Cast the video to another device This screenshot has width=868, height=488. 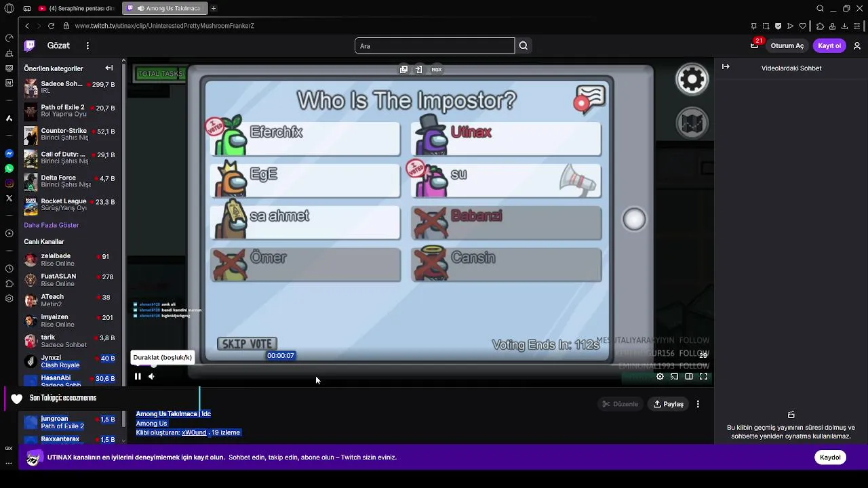(675, 376)
